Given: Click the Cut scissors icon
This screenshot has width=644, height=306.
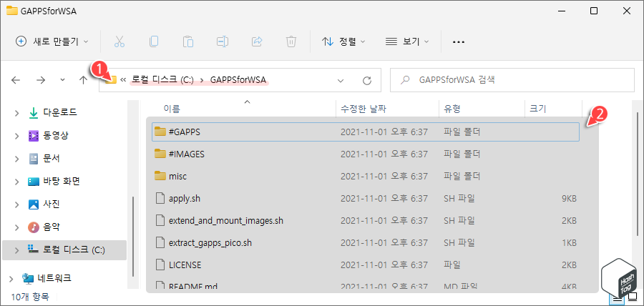Looking at the screenshot, I should point(119,41).
